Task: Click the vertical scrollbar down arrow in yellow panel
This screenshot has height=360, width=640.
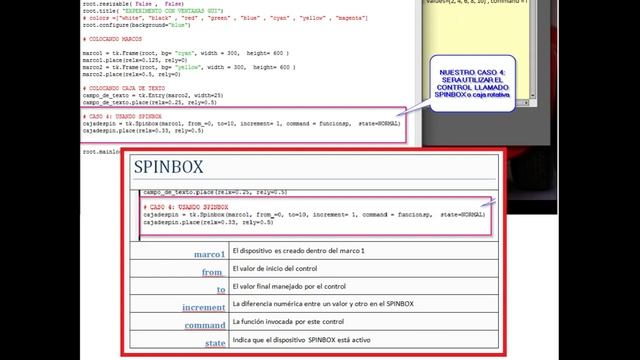Action: [533, 96]
